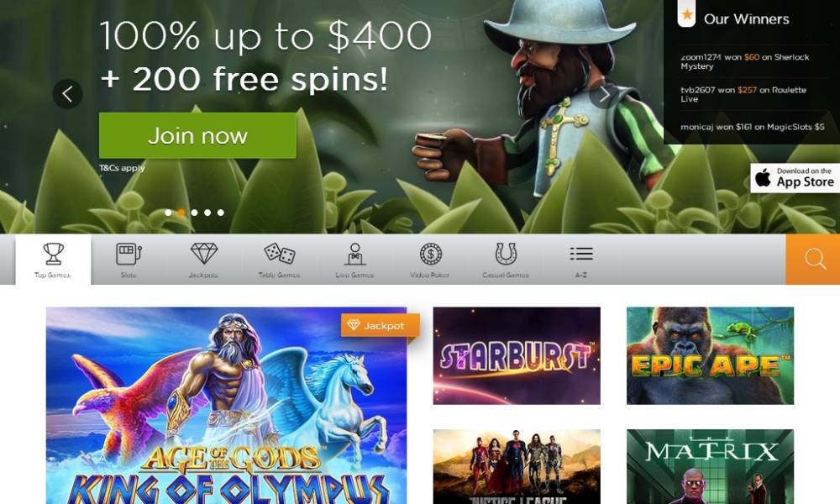The image size is (840, 504).
Task: Open Video Poker chip icon
Action: 430,254
